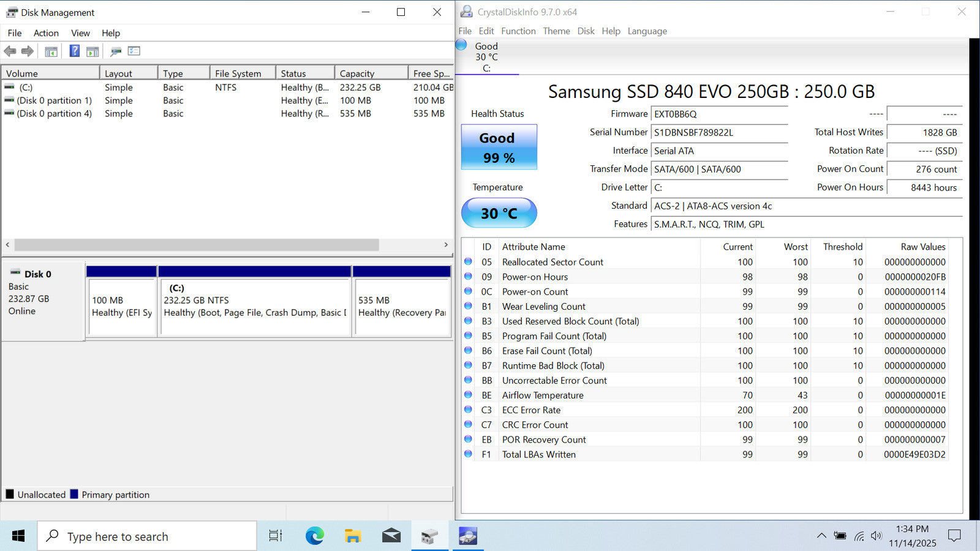Open File Explorer from the taskbar
The height and width of the screenshot is (551, 980).
(353, 536)
